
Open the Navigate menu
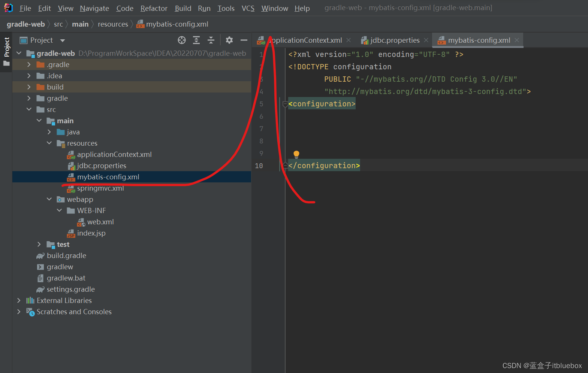[94, 8]
